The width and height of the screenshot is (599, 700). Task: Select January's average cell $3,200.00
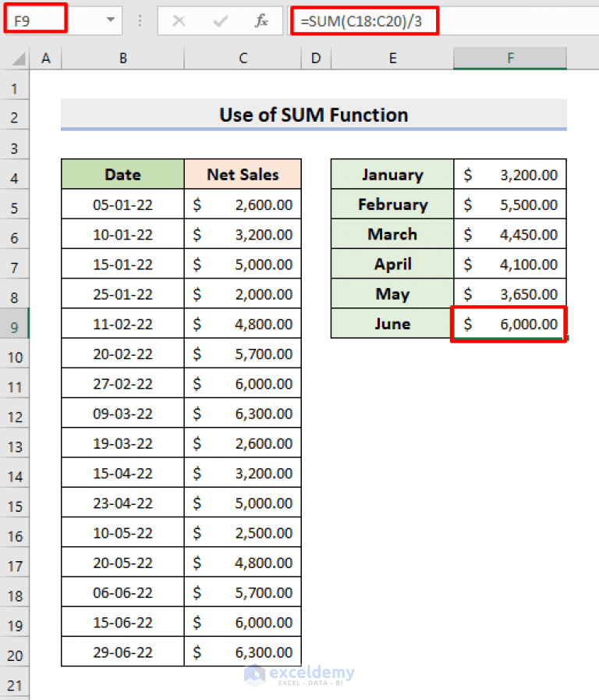tap(510, 174)
